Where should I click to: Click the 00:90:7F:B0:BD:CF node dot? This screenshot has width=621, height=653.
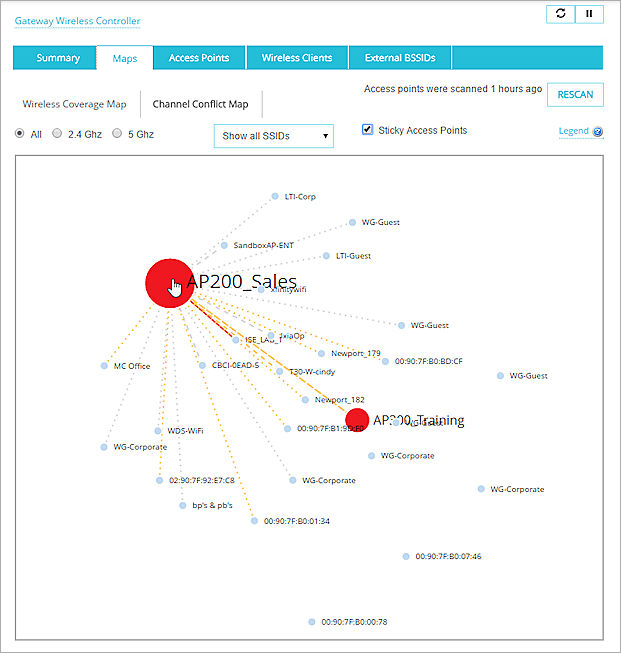[385, 361]
